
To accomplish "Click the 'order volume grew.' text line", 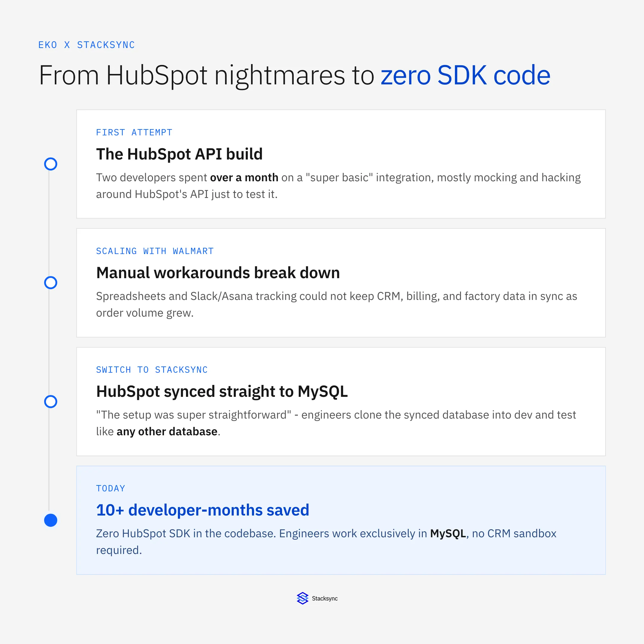I will (x=145, y=313).
